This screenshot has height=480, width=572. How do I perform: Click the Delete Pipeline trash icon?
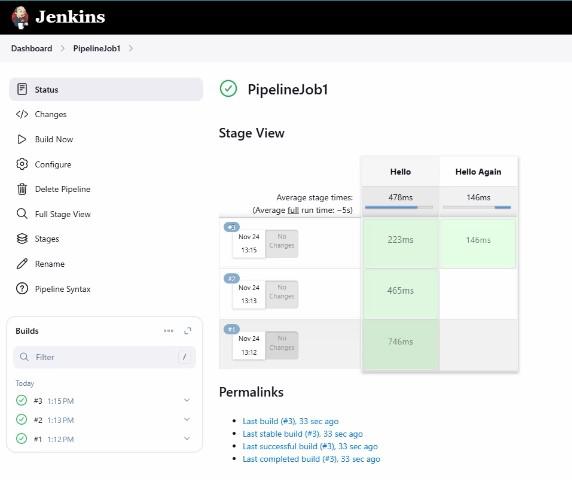point(22,189)
